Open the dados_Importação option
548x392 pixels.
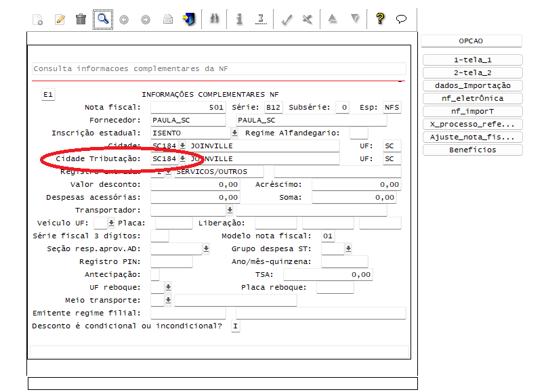pyautogui.click(x=473, y=85)
